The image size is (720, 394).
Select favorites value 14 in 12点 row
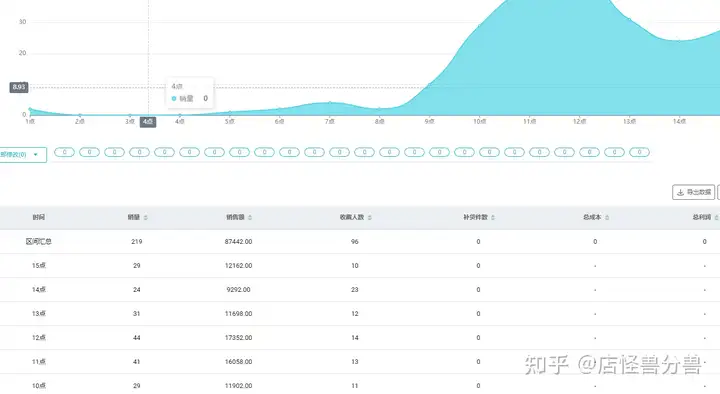[x=354, y=338]
